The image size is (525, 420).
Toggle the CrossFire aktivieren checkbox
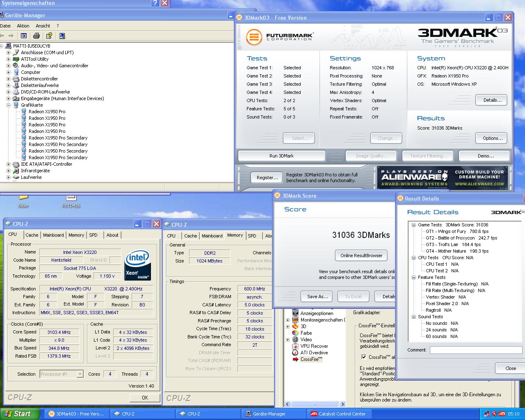click(x=363, y=357)
